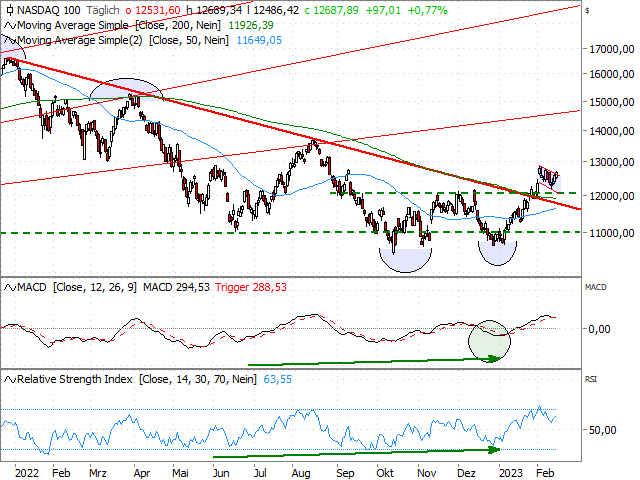
Task: Click the low value 12486,42
Action: click(276, 10)
